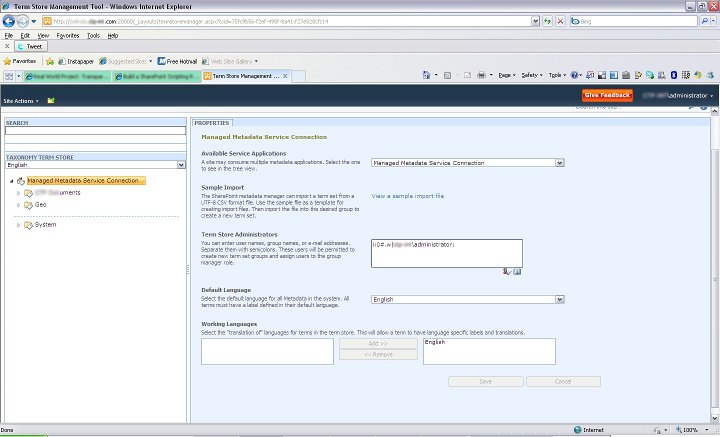Open the Instapaper bookmark
720x437 pixels.
coord(76,61)
